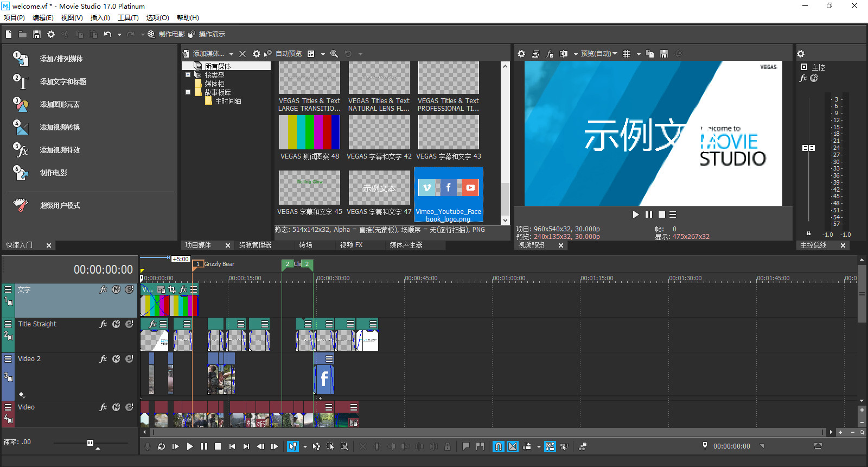This screenshot has width=868, height=467.
Task: Play the video in the preview window
Action: click(636, 214)
